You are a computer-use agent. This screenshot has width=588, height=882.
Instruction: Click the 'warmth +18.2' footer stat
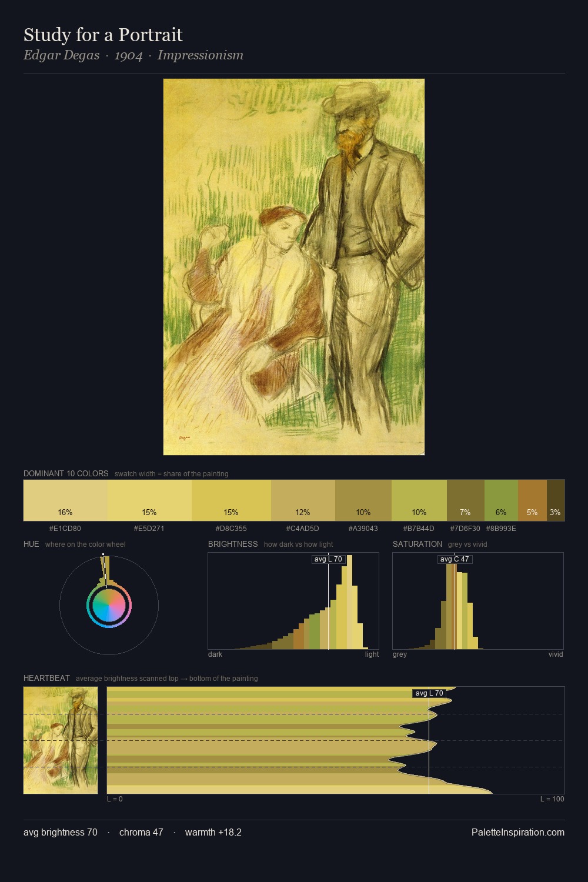(x=213, y=832)
